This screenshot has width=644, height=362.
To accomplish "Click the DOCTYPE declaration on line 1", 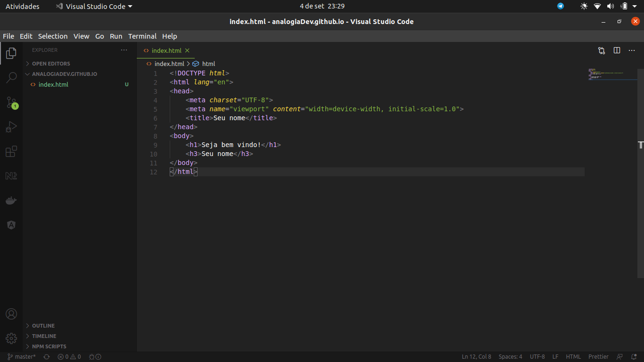I will pos(199,74).
